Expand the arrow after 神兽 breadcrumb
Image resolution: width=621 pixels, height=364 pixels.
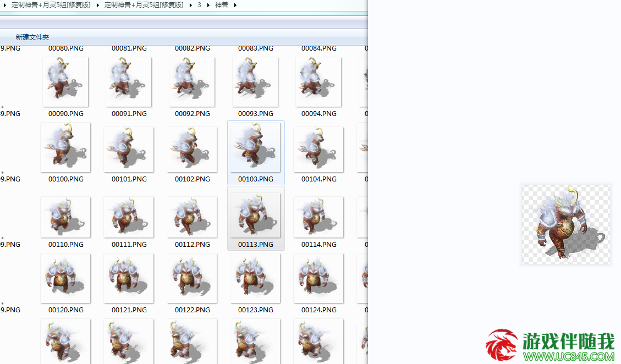tap(235, 5)
